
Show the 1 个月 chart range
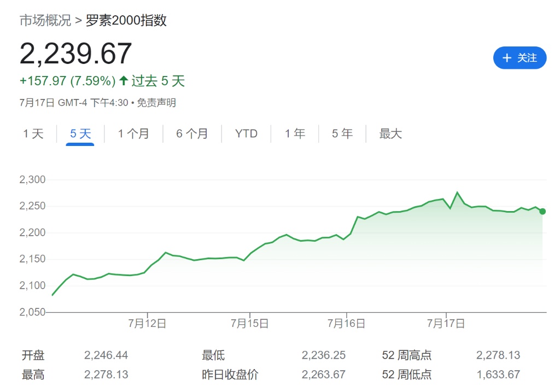(x=133, y=134)
